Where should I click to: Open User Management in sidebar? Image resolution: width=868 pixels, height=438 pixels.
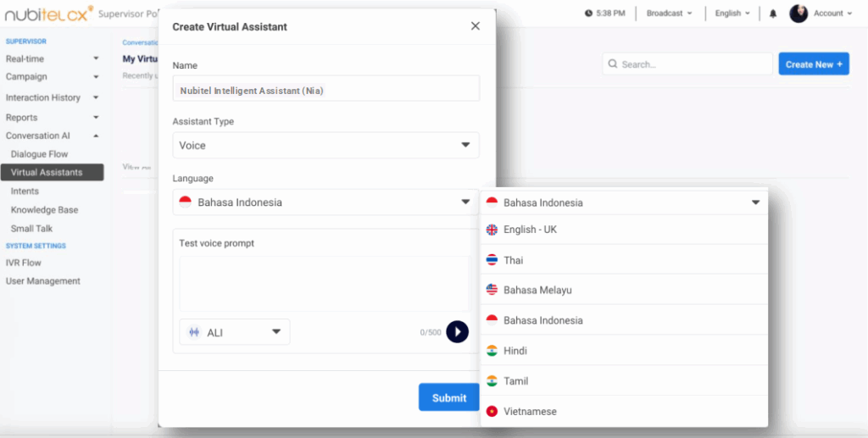point(42,281)
